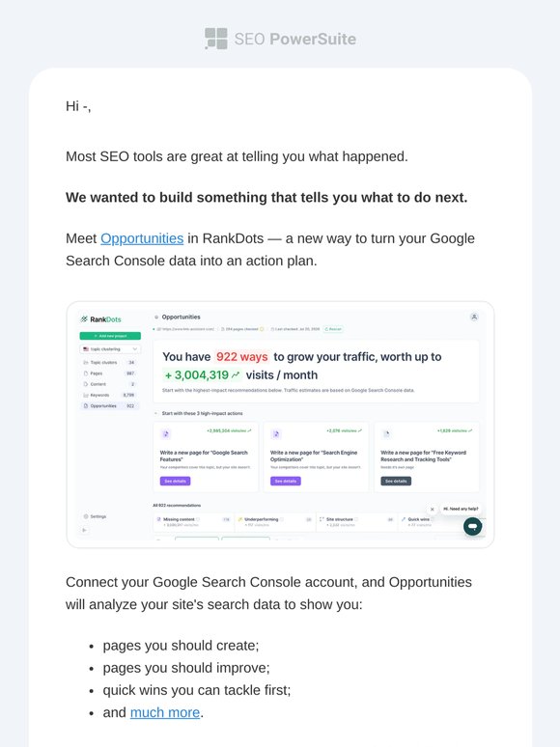Collapse sidebar using the arrow icon
Image resolution: width=560 pixels, height=747 pixels.
point(84,530)
